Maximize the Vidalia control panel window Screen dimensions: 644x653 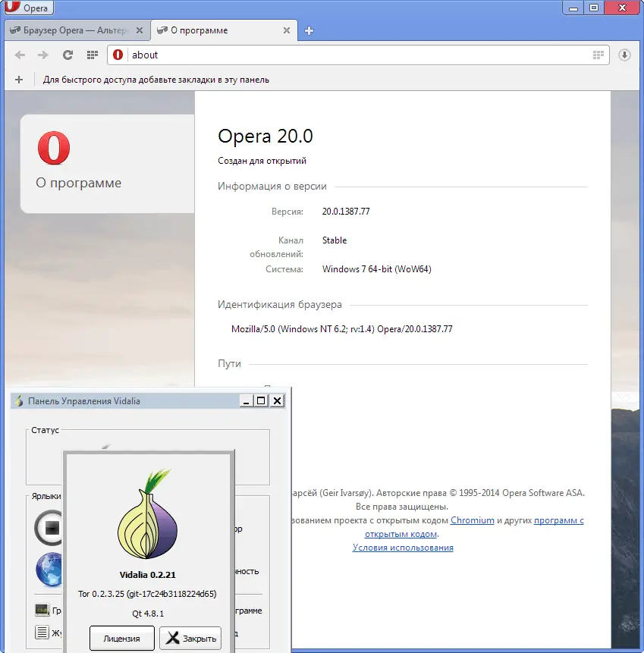coord(261,400)
